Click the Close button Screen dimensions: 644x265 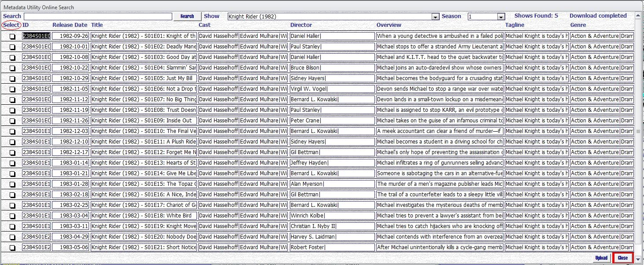point(622,258)
